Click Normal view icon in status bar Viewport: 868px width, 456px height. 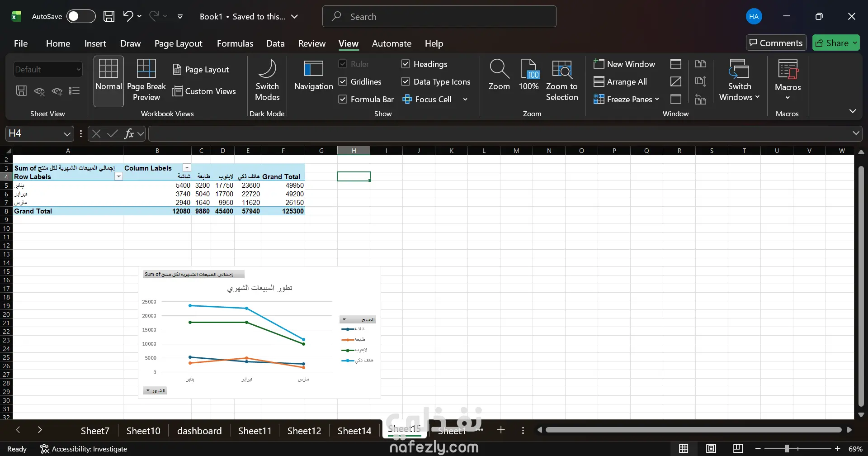tap(684, 448)
